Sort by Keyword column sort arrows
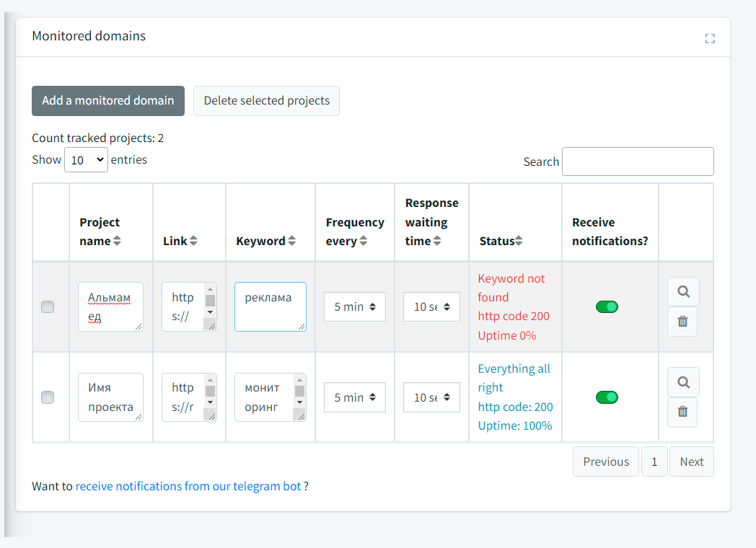This screenshot has width=756, height=548. point(291,242)
